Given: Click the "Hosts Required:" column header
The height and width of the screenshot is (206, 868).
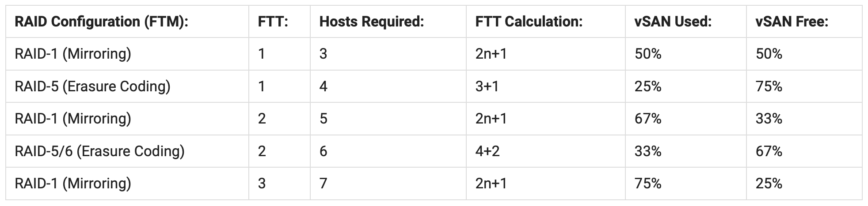Looking at the screenshot, I should (x=371, y=22).
